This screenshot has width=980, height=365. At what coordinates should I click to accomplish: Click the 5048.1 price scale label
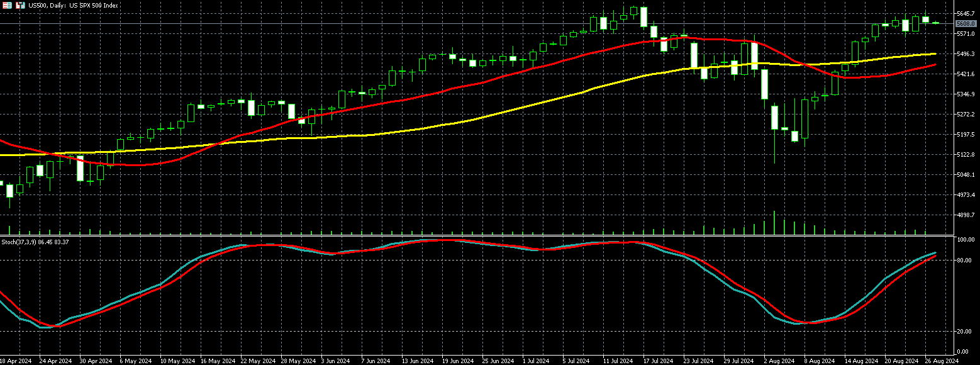tap(966, 174)
